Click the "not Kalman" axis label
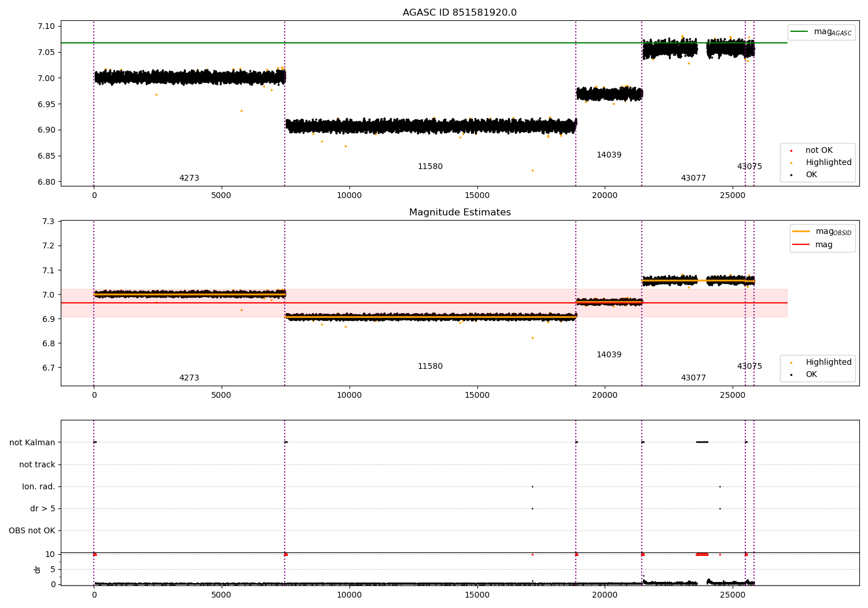 point(32,443)
